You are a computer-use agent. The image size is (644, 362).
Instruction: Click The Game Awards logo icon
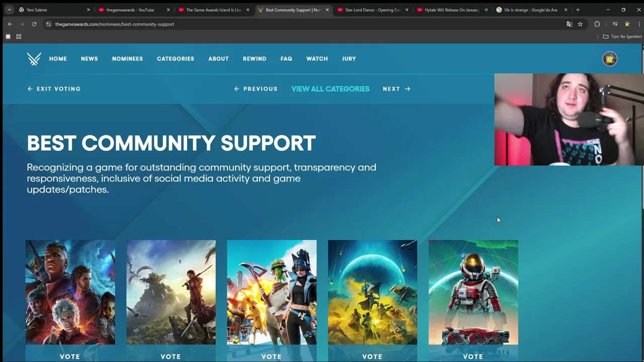pyautogui.click(x=34, y=59)
